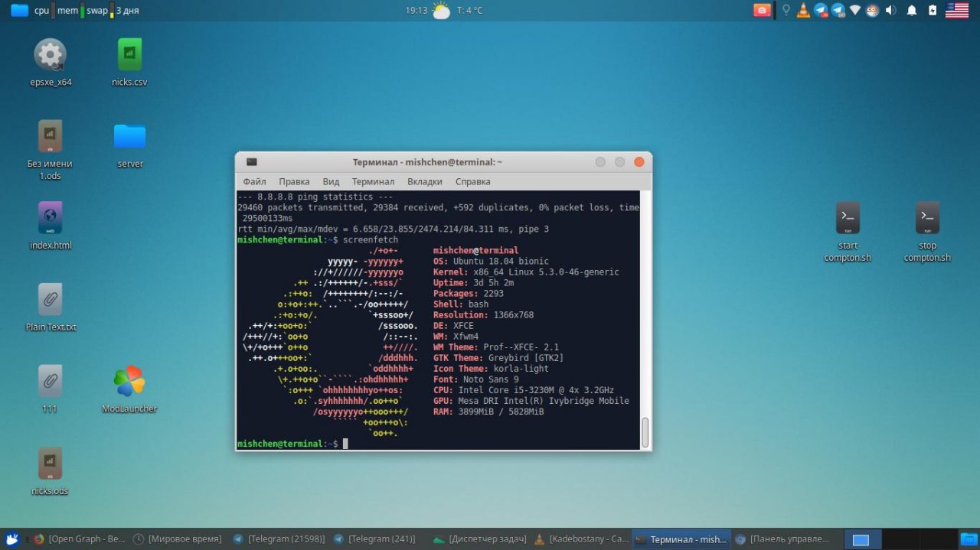980x550 pixels.
Task: Select the index.html file icon
Action: click(x=50, y=218)
